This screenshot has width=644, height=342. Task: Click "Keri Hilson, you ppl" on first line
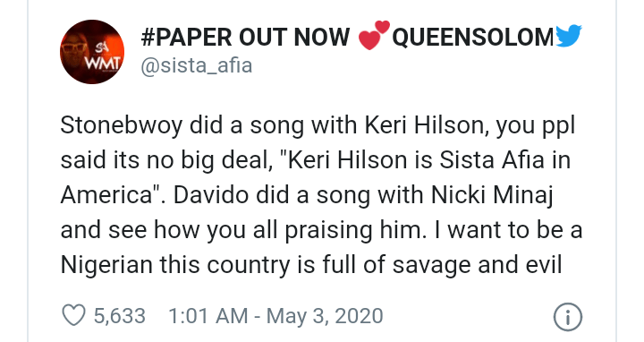tap(470, 125)
